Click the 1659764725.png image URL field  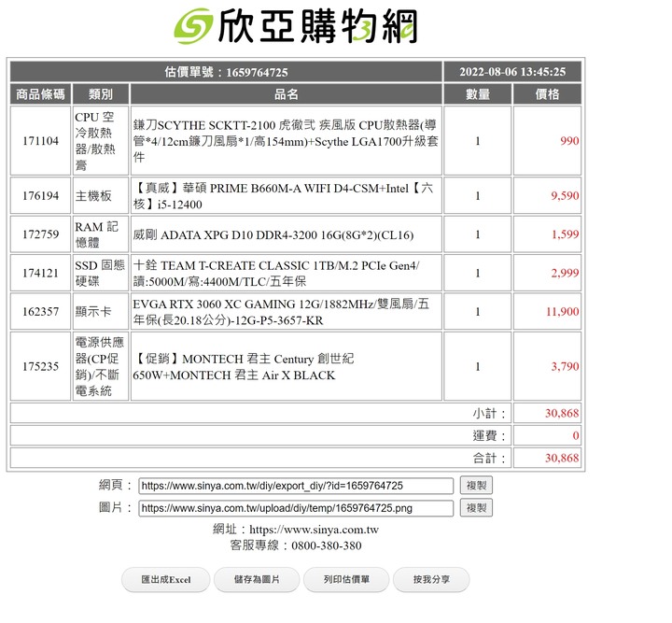point(296,508)
